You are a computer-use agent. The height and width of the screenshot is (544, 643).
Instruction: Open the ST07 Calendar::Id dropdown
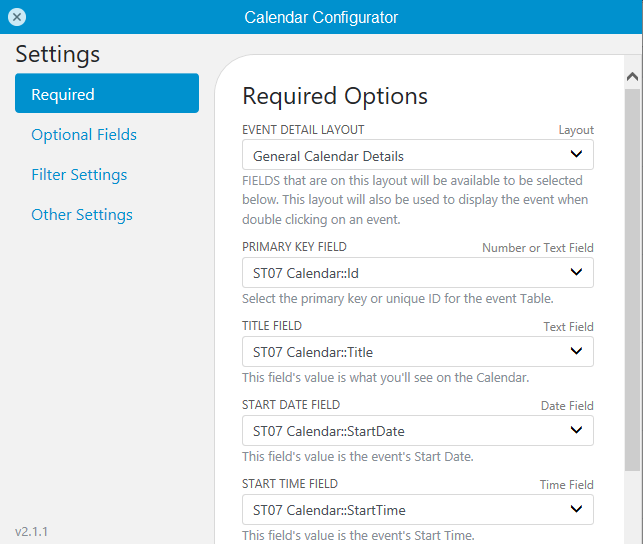coord(417,273)
